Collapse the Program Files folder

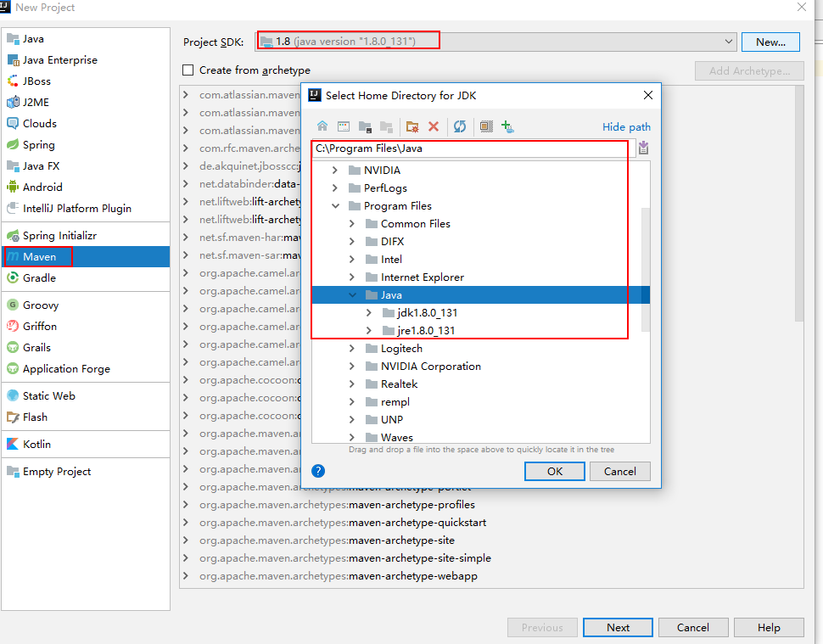335,205
